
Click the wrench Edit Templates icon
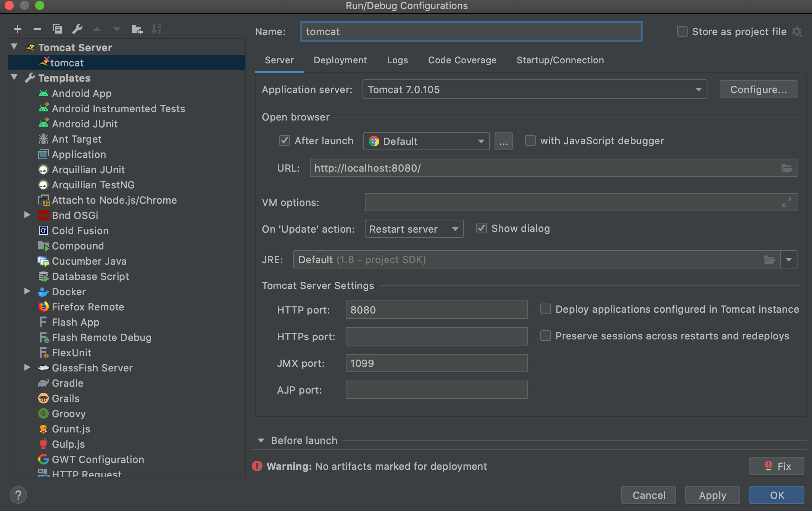pyautogui.click(x=77, y=29)
